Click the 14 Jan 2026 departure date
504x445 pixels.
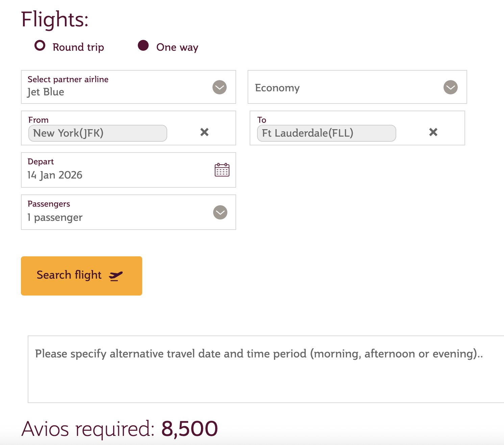[55, 175]
